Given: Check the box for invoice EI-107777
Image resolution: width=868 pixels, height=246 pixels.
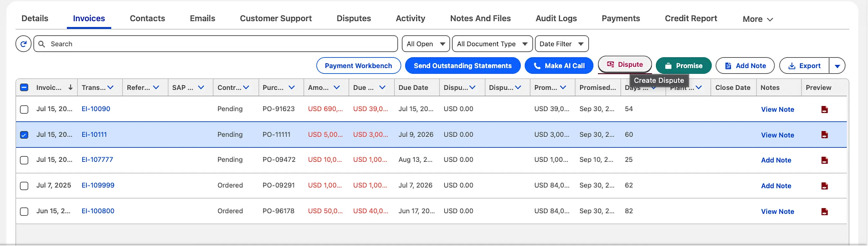Looking at the screenshot, I should click(24, 160).
